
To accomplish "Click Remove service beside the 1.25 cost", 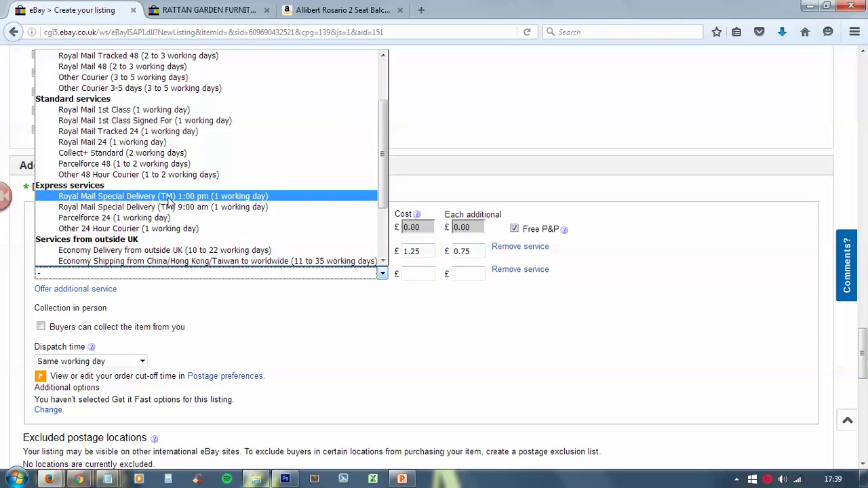I will coord(520,246).
